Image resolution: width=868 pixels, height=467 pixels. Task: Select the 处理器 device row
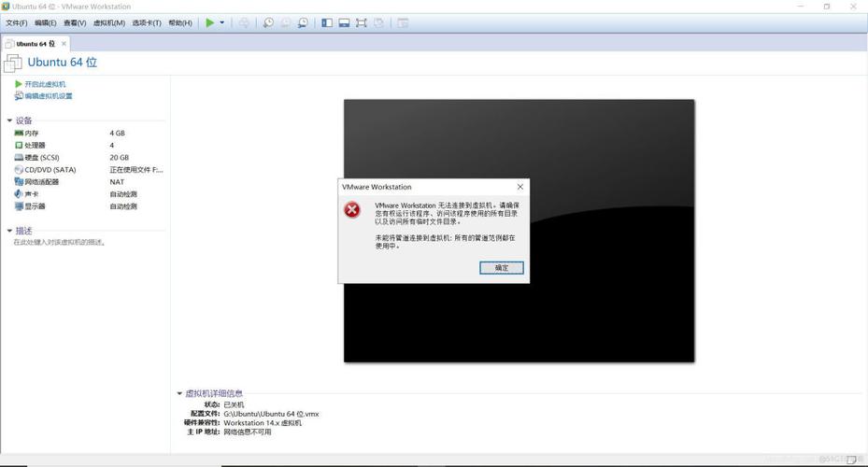[89, 145]
